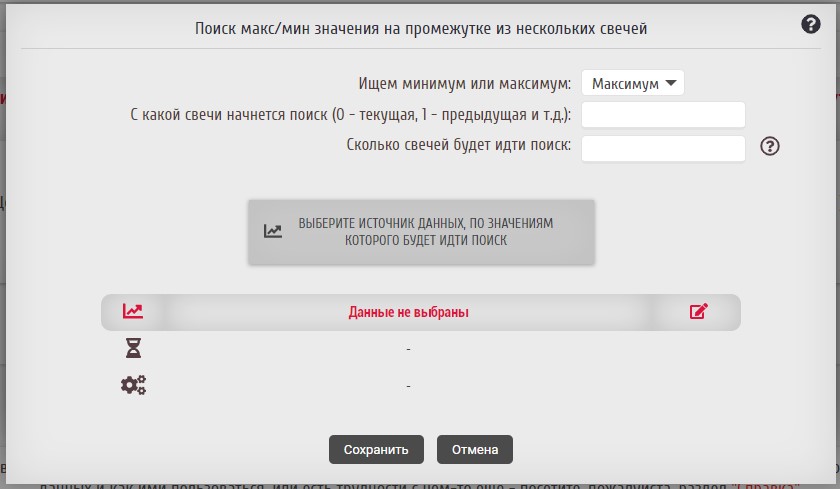Click the 'С какой свечи начнется поиск' label
This screenshot has width=840, height=489.
(351, 115)
